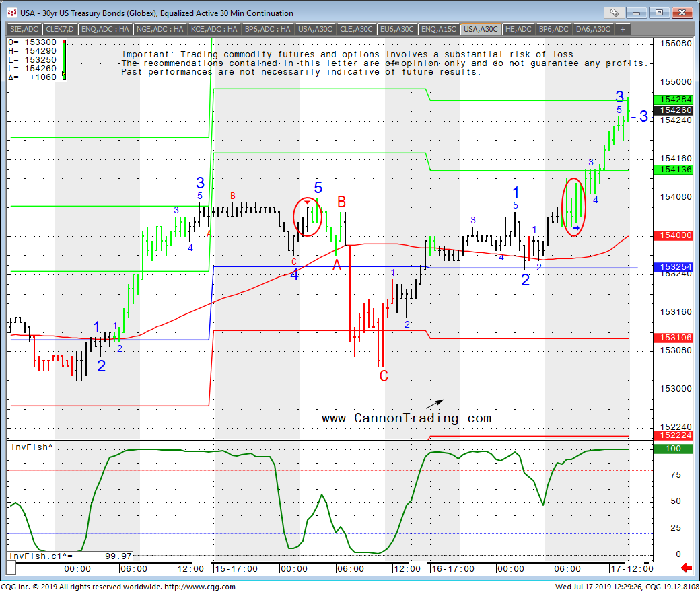
Task: Open the HE,ADC tab
Action: click(517, 29)
